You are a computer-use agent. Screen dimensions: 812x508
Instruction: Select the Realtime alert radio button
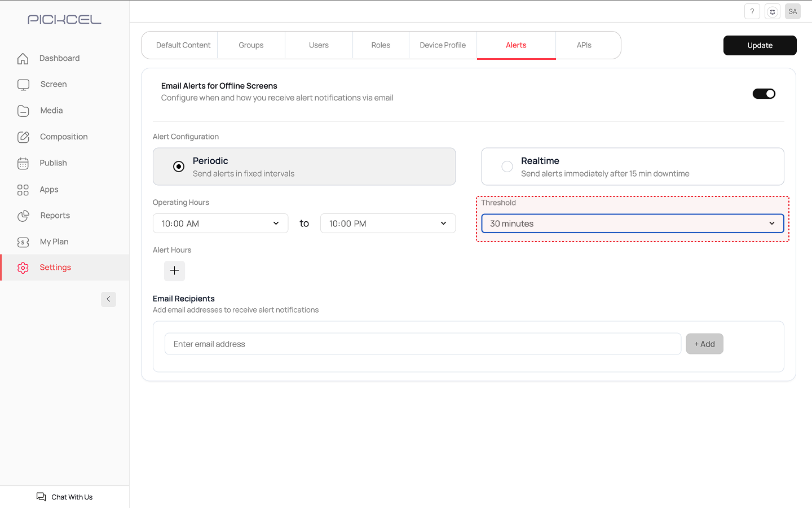click(x=507, y=167)
